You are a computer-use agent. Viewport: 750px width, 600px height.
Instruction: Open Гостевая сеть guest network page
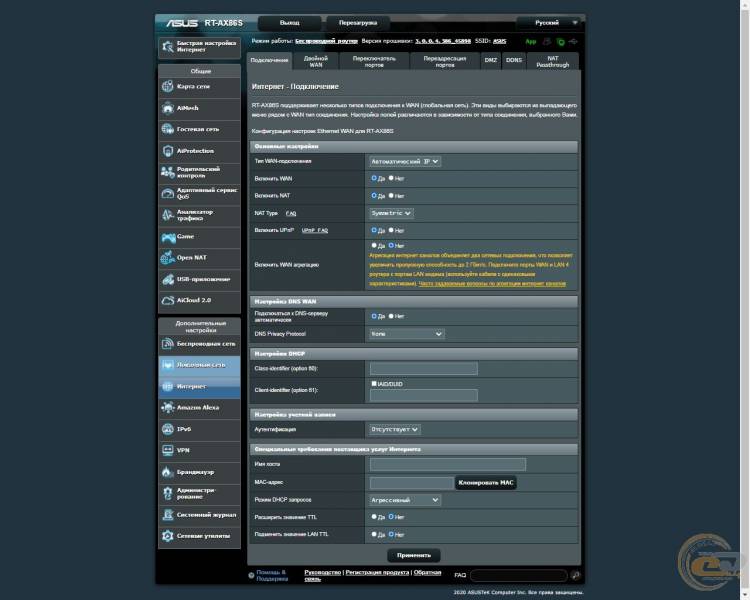(x=199, y=129)
